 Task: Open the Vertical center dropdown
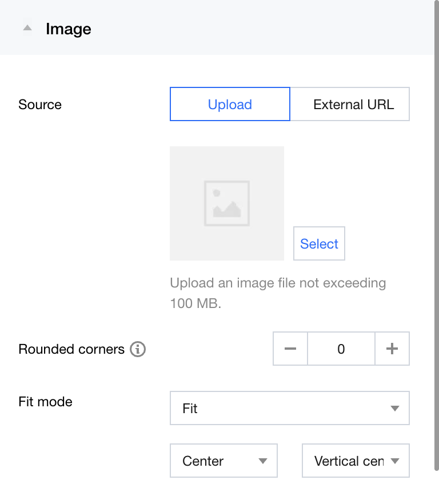349,461
